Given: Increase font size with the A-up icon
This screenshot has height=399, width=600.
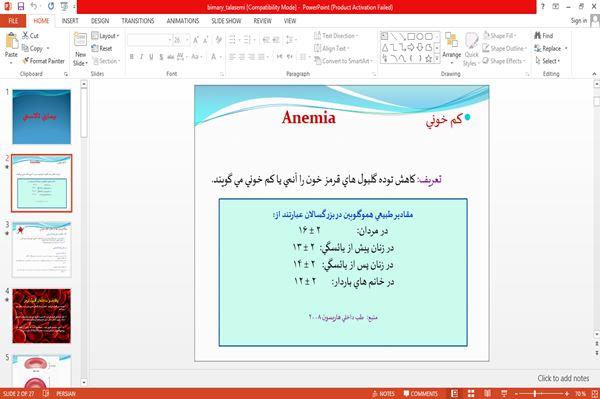Looking at the screenshot, I should pyautogui.click(x=196, y=40).
